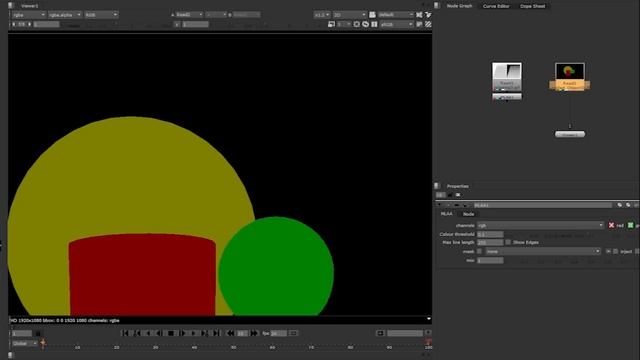Toggle the proxy mode icon in viewer toolbar

coord(331,24)
